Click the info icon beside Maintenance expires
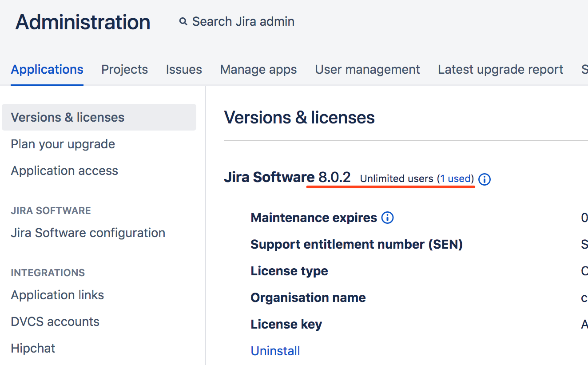The image size is (588, 365). point(388,218)
